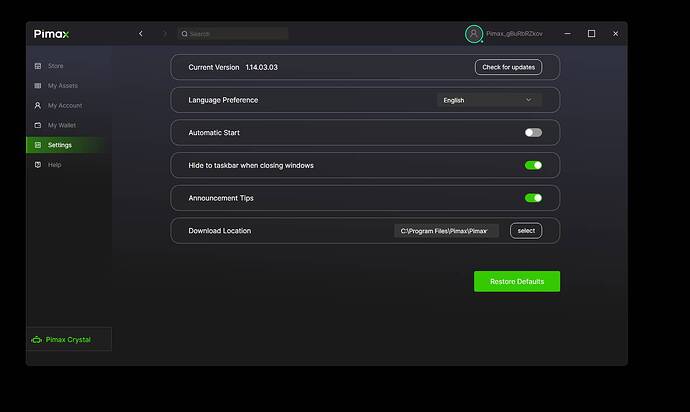The width and height of the screenshot is (690, 412).
Task: Click the account username text
Action: (x=514, y=33)
